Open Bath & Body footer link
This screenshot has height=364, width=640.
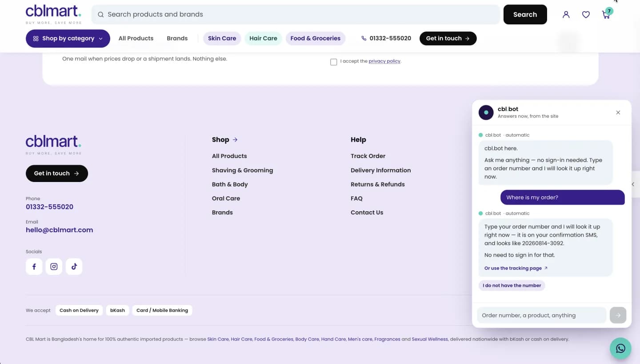point(230,185)
